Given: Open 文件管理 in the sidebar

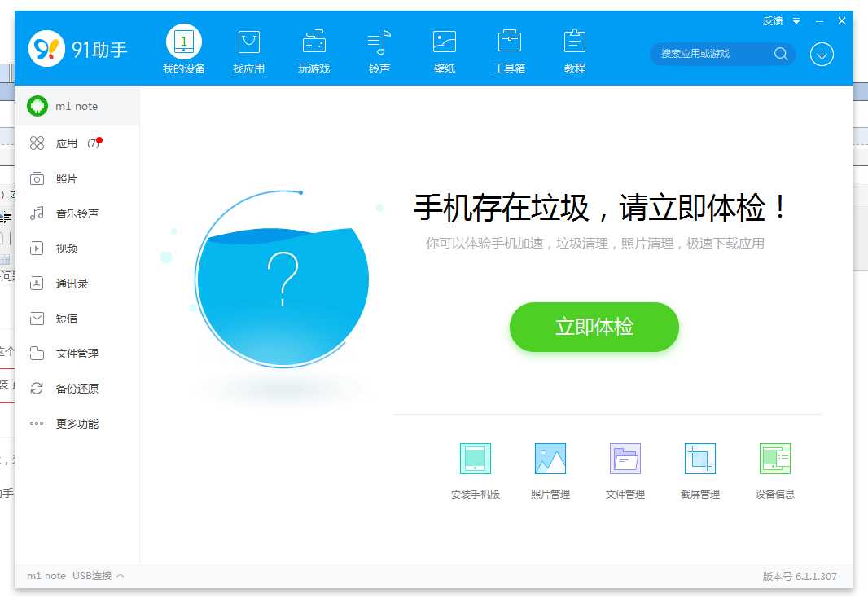Looking at the screenshot, I should [77, 354].
